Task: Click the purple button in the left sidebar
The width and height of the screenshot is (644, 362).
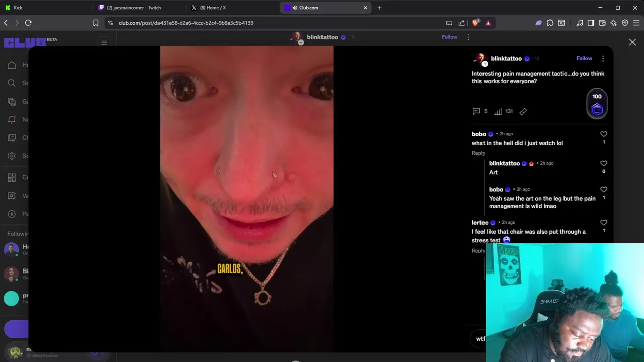Action: [16, 329]
